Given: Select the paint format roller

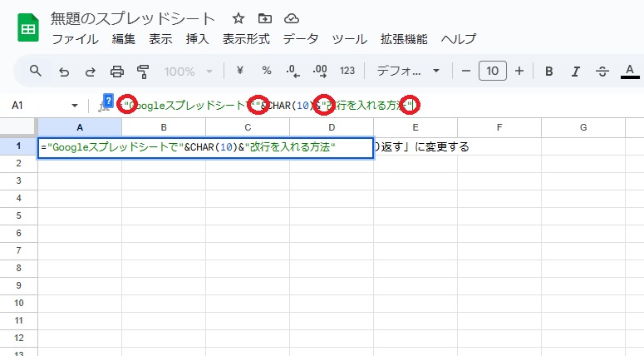Looking at the screenshot, I should tap(143, 72).
